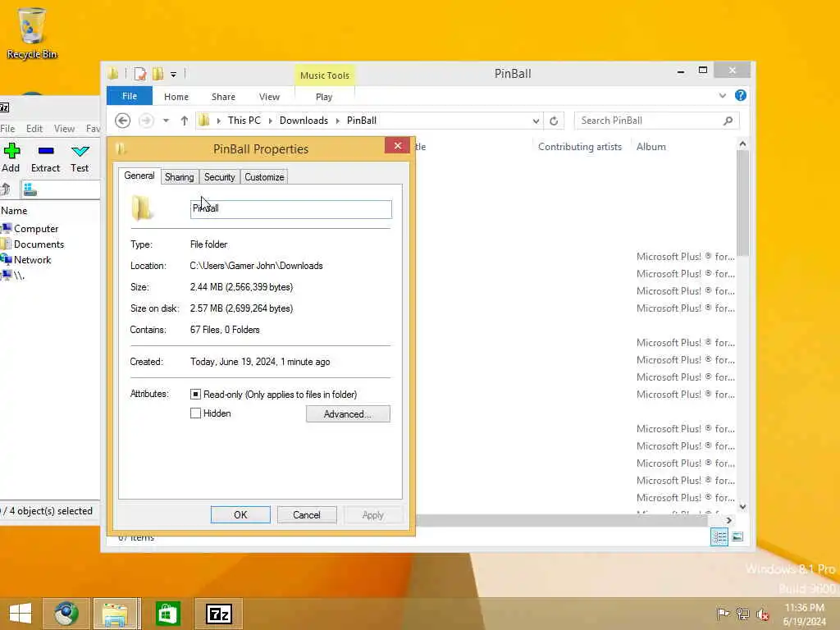
Task: Click the Add button in 7-Zip
Action: pyautogui.click(x=11, y=158)
